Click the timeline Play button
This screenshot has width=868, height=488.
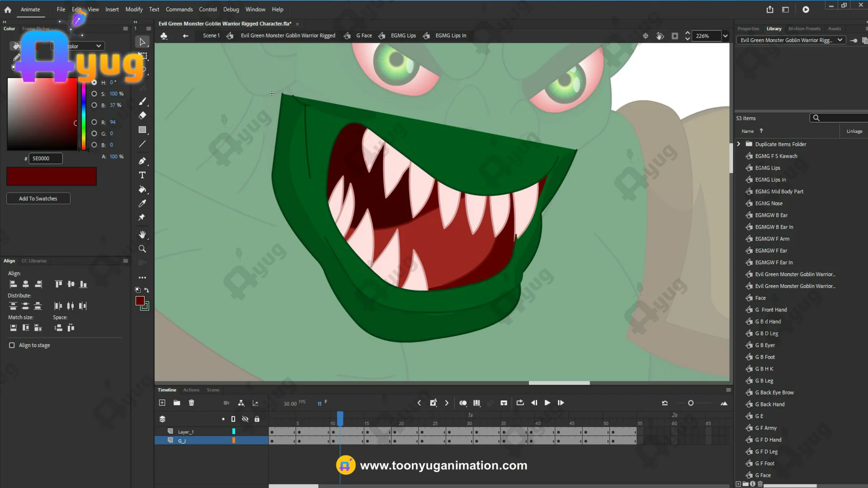pyautogui.click(x=547, y=403)
